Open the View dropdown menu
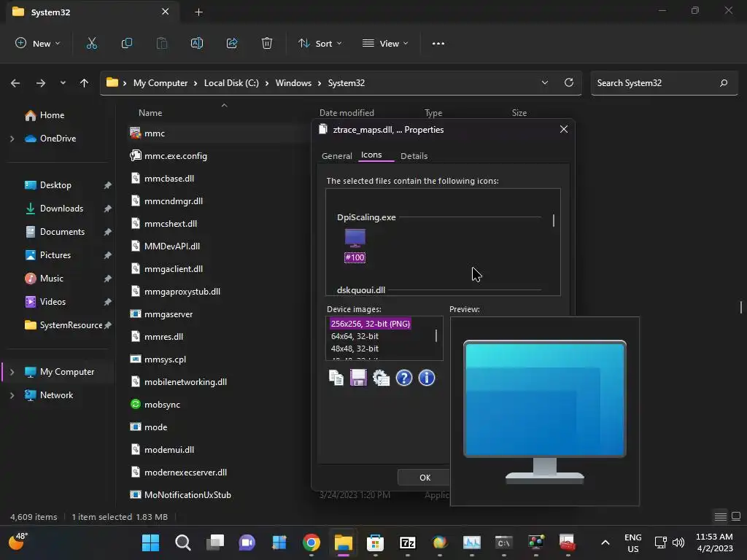Screen dimensions: 747x560 (385, 43)
